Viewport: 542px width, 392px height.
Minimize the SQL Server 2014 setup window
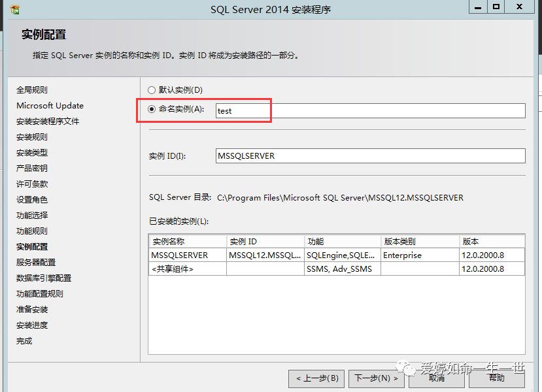pos(478,7)
